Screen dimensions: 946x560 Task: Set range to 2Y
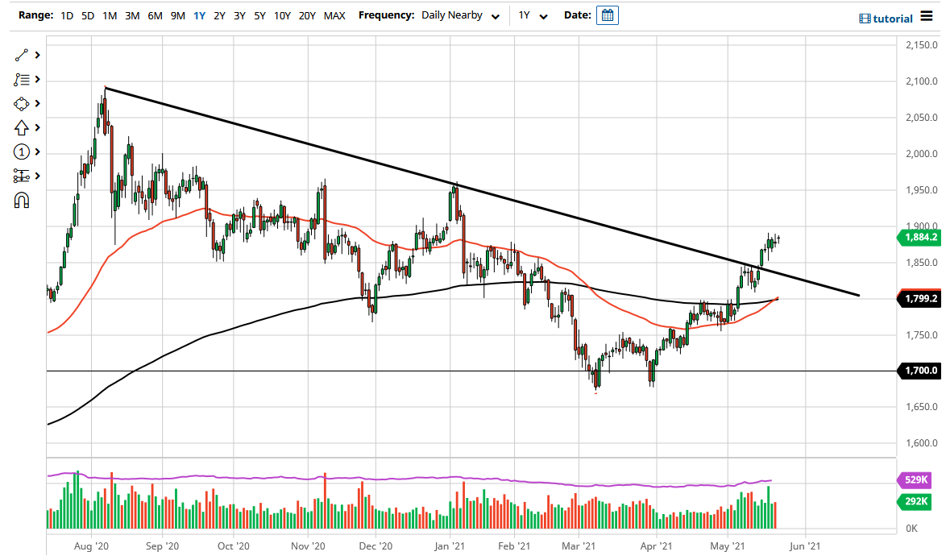[x=219, y=15]
